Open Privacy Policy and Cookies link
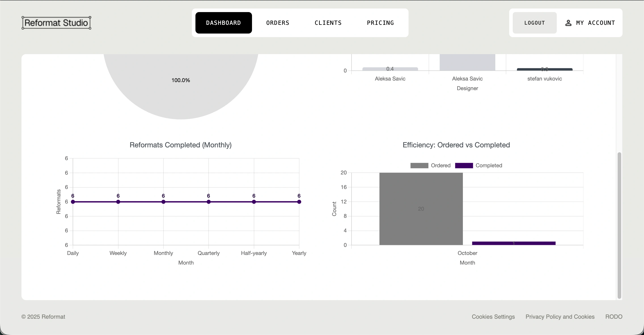This screenshot has height=335, width=644. point(560,317)
